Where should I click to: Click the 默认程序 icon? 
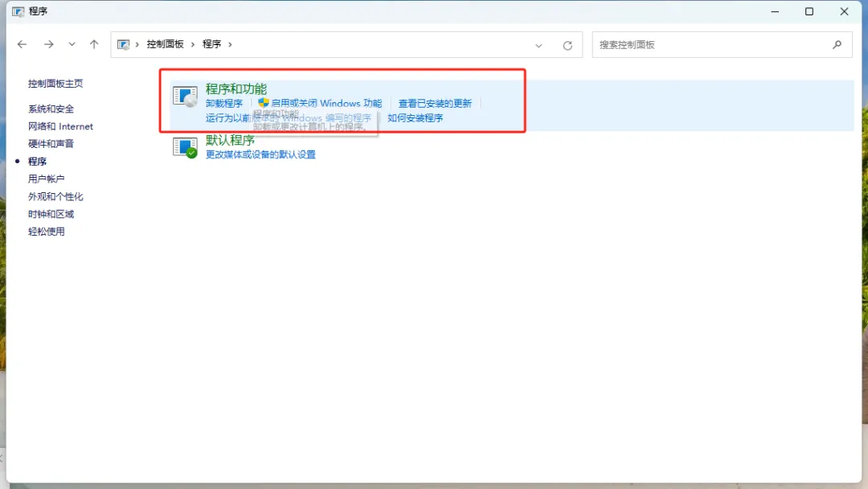tap(185, 147)
